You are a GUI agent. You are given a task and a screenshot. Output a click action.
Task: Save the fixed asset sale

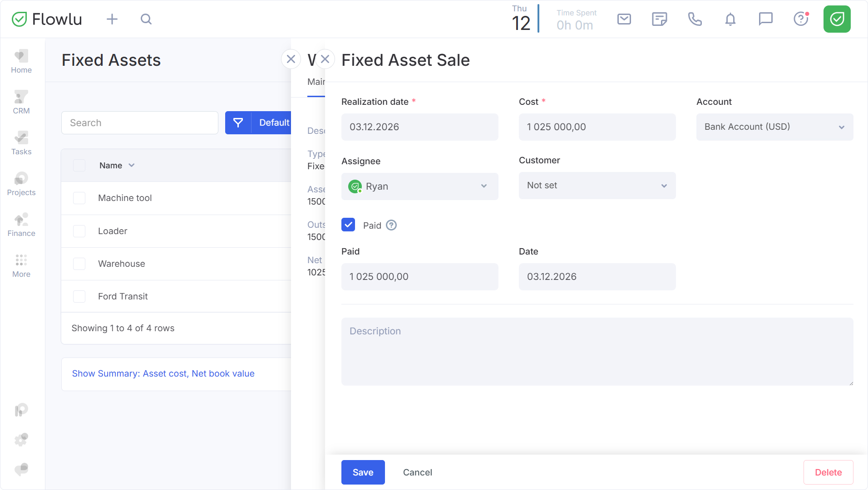(x=363, y=472)
